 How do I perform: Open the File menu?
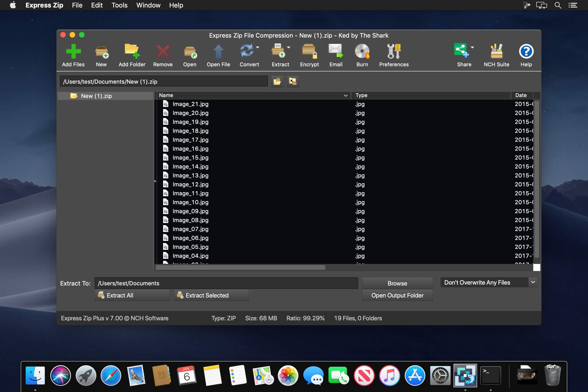point(77,5)
